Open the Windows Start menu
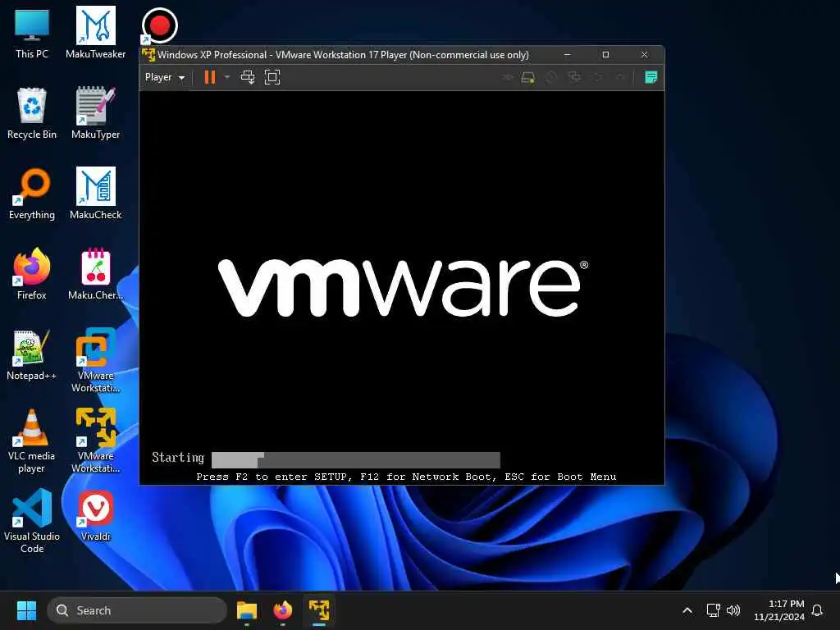 click(26, 610)
